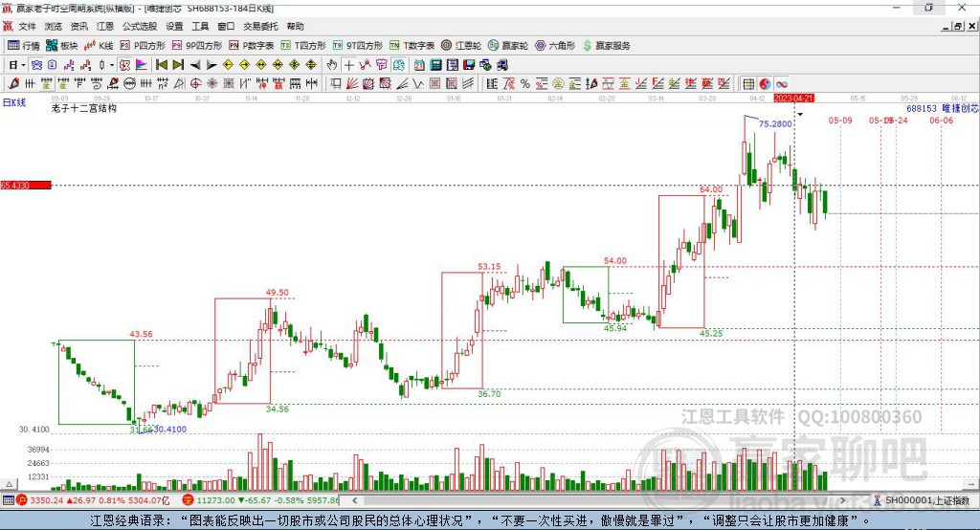This screenshot has height=530, width=980.
Task: Open the 赢家轮 wheel tool
Action: click(x=508, y=46)
